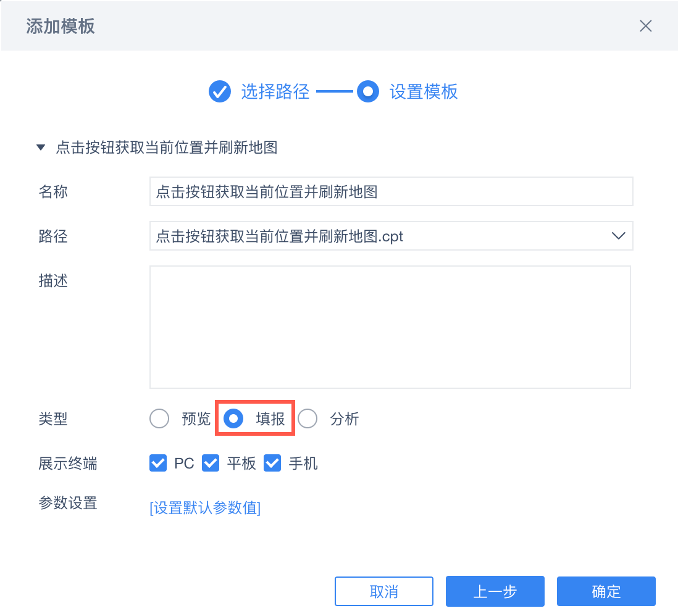Image resolution: width=678 pixels, height=616 pixels.
Task: Click the 设置模板 step label
Action: tap(424, 92)
